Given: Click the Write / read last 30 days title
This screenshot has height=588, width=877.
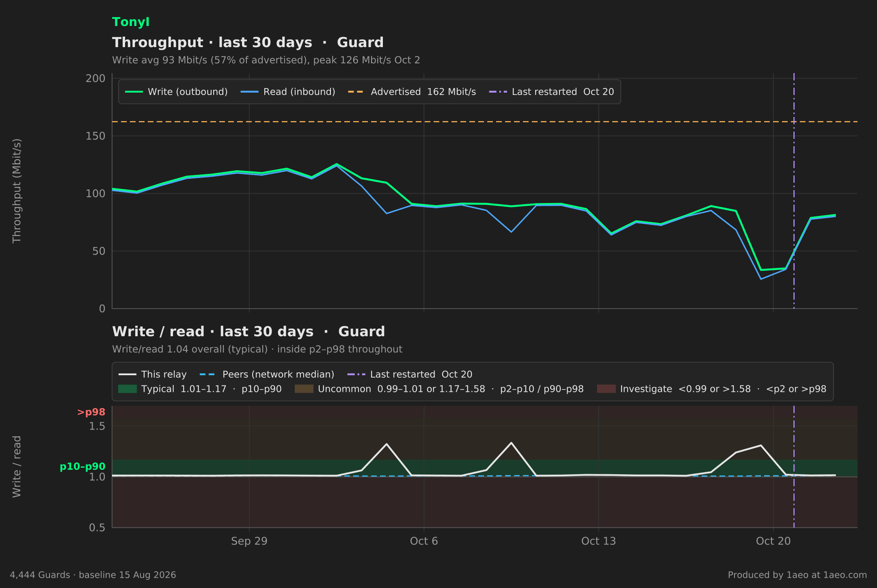Looking at the screenshot, I should tap(248, 332).
